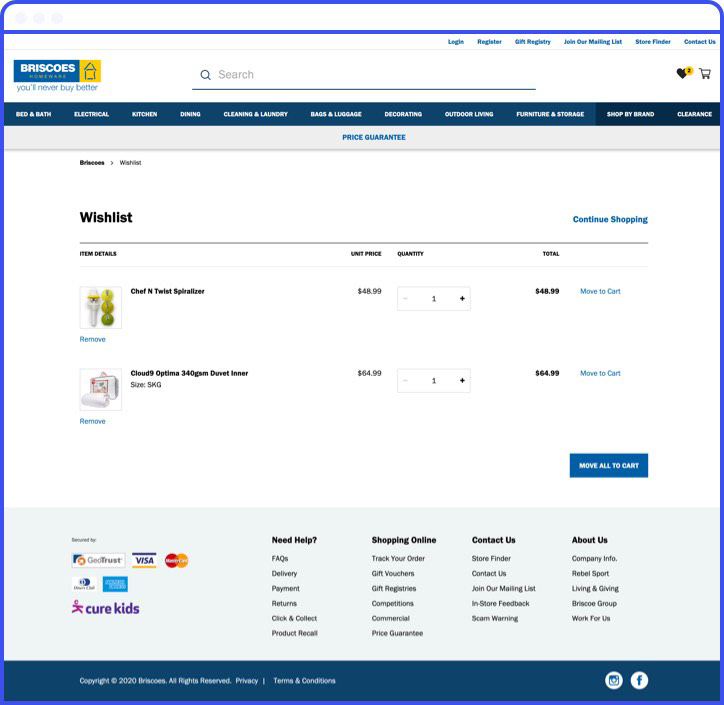724x705 pixels.
Task: Open Delivery in footer
Action: (284, 573)
